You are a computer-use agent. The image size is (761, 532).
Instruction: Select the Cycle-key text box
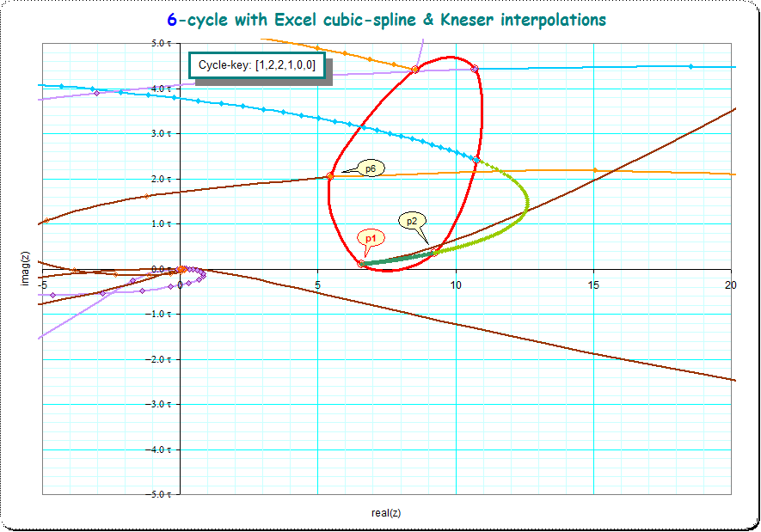[256, 65]
